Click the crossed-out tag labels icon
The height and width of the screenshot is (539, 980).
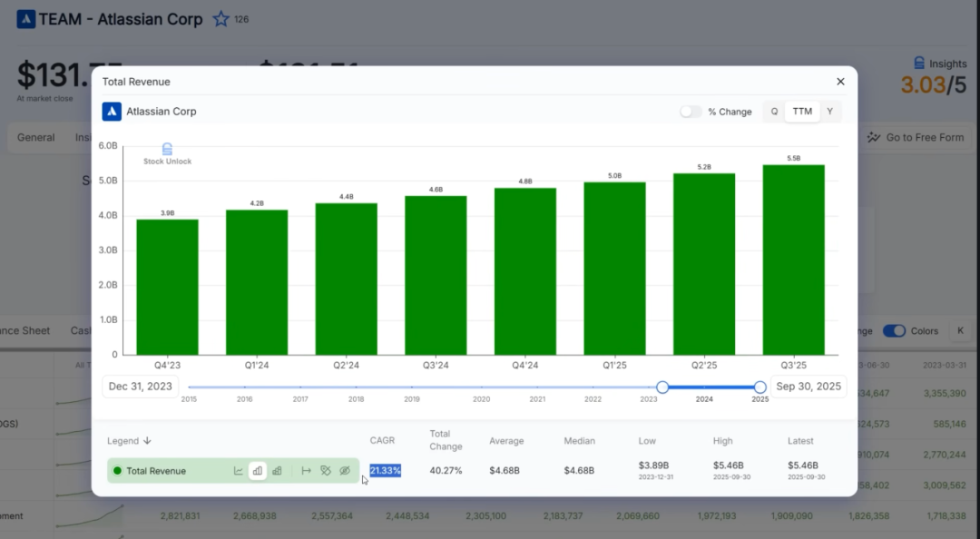point(326,471)
